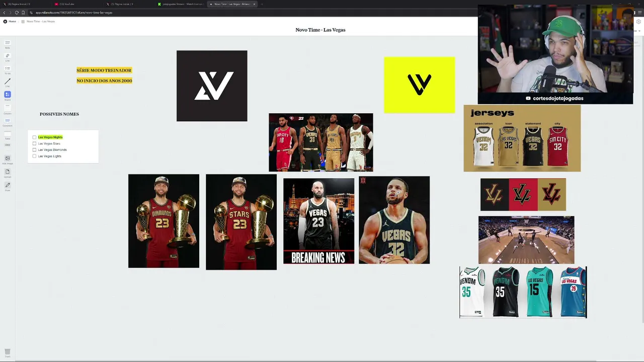
Task: Click the Las Vegas Diamonds list text
Action: pos(52,150)
